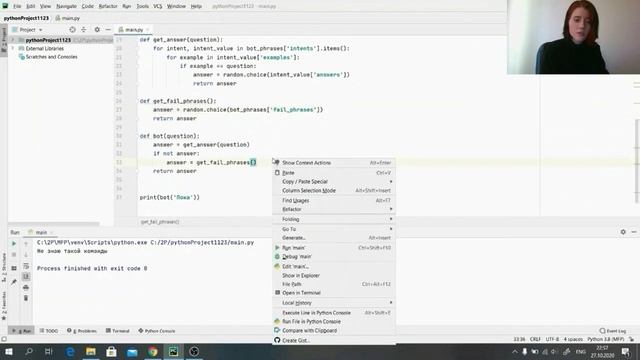
Task: Select the main run tab
Action: point(41,232)
